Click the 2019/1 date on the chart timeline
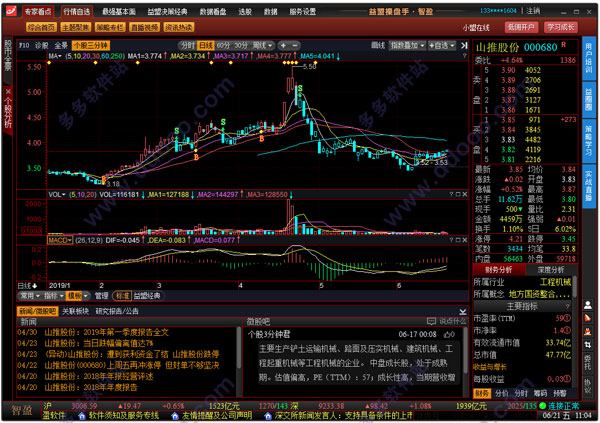The height and width of the screenshot is (423, 600). [x=60, y=286]
